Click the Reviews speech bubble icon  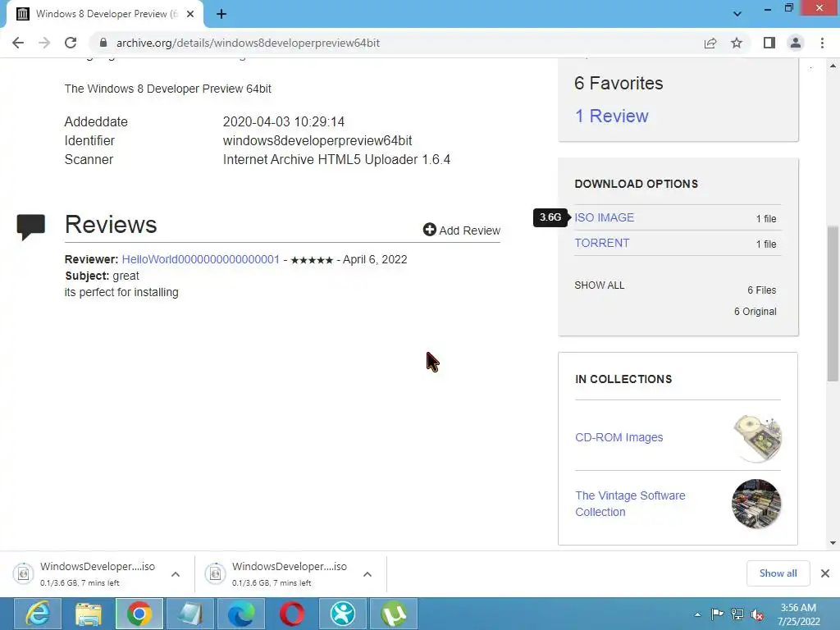coord(31,227)
